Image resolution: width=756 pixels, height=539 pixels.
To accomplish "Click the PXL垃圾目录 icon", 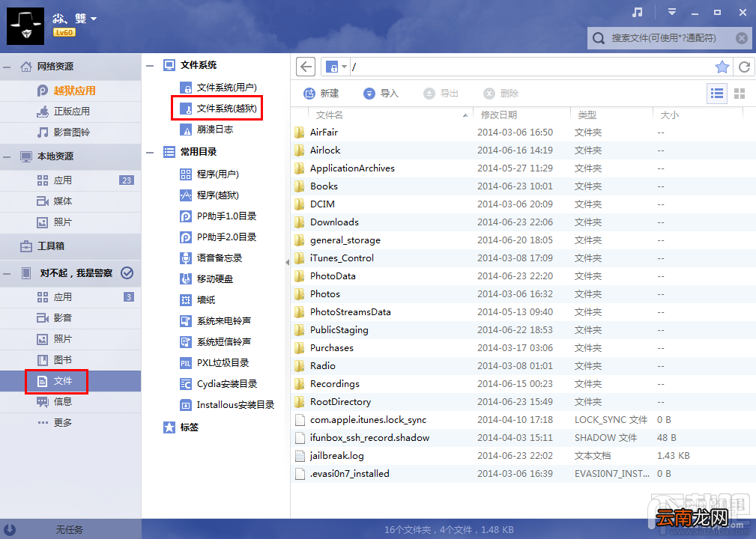I will [x=186, y=363].
